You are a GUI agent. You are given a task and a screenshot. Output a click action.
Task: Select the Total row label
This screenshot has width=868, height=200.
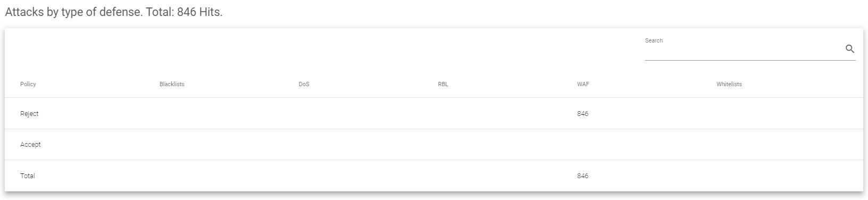[x=27, y=176]
